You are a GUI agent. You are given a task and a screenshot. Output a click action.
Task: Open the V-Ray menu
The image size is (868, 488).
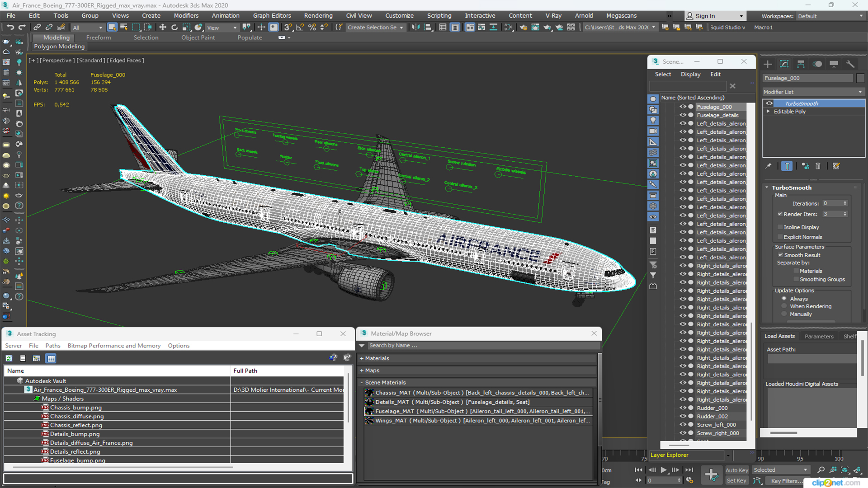pos(553,16)
